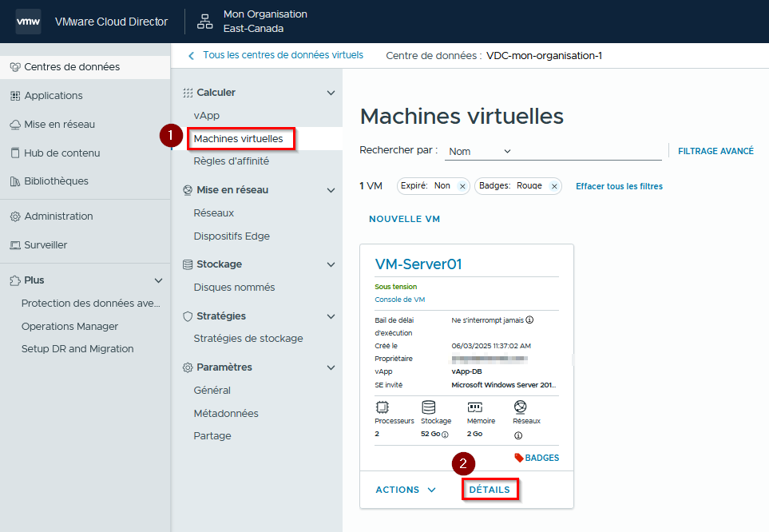Viewport: 769px width, 532px height.
Task: Click the Réseaux globe icon on VM card
Action: 521,407
